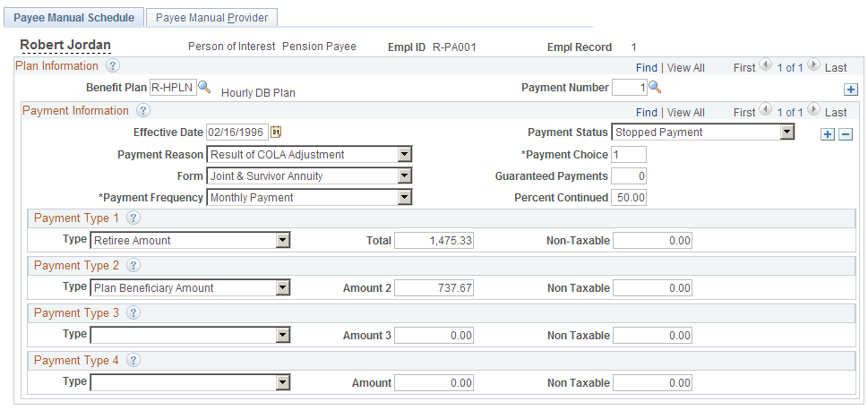
Task: Go to previous Plan Information row
Action: tap(766, 64)
